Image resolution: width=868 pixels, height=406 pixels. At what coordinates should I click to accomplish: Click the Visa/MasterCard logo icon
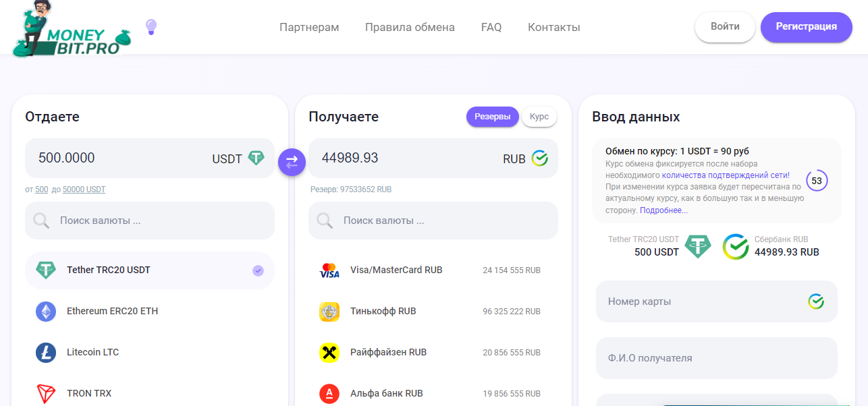329,270
